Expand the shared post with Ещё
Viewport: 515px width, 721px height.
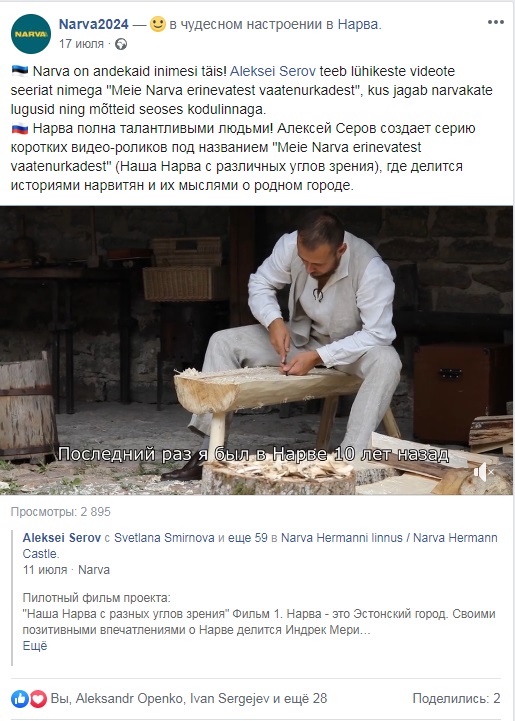click(x=35, y=646)
